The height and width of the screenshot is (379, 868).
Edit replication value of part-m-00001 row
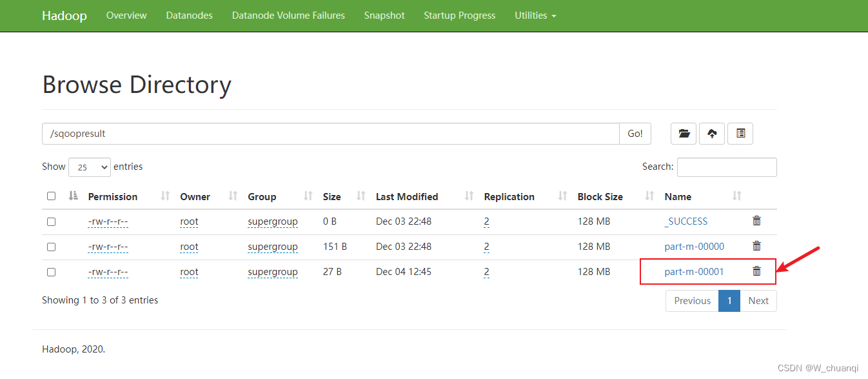487,272
